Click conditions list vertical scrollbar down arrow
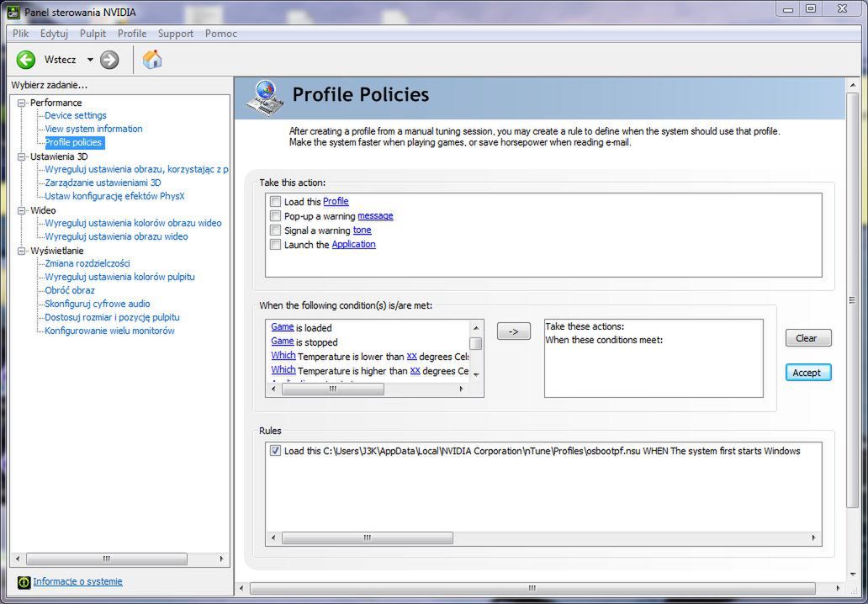868x604 pixels. 476,375
